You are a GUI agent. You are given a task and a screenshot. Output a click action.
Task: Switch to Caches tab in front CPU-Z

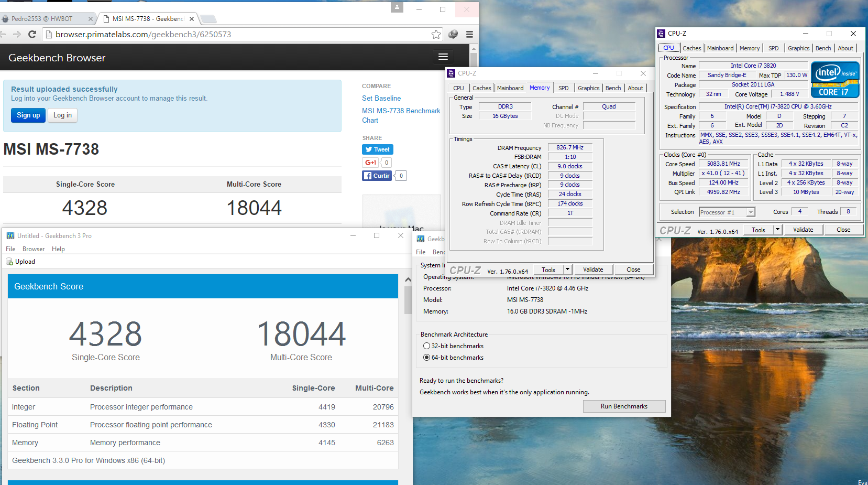[x=691, y=48]
